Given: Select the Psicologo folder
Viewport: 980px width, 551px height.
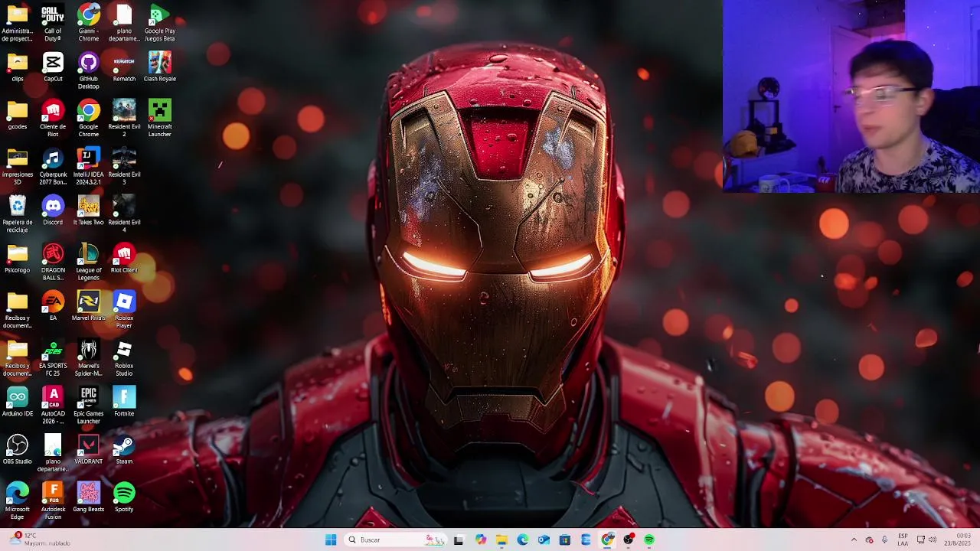Looking at the screenshot, I should 18,259.
